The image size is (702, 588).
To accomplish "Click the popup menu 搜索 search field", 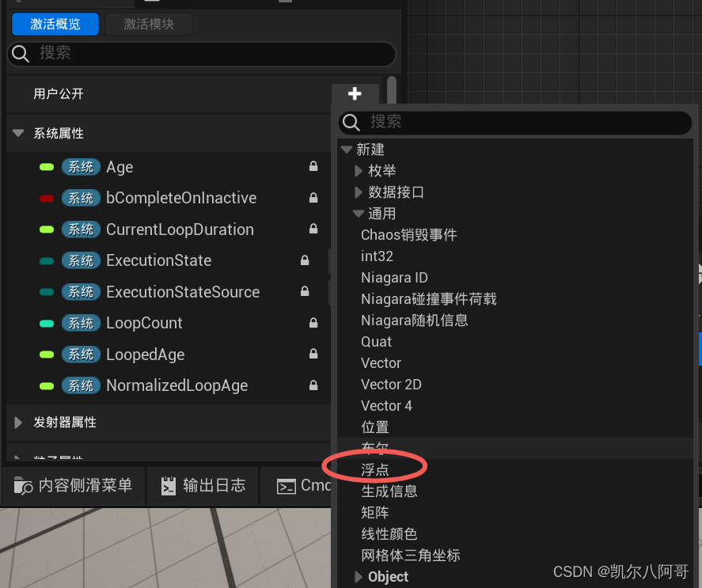I will tap(515, 122).
